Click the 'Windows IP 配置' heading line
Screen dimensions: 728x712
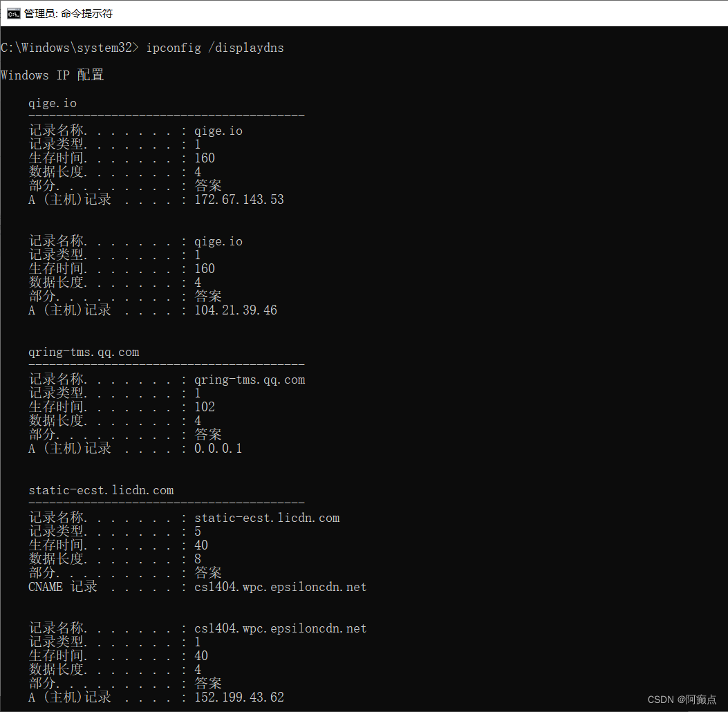click(52, 75)
